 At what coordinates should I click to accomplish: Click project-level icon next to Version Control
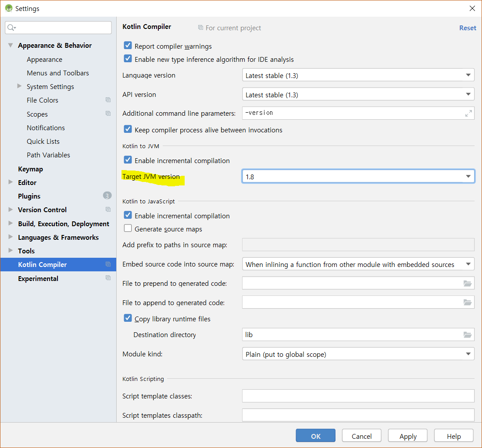click(108, 209)
